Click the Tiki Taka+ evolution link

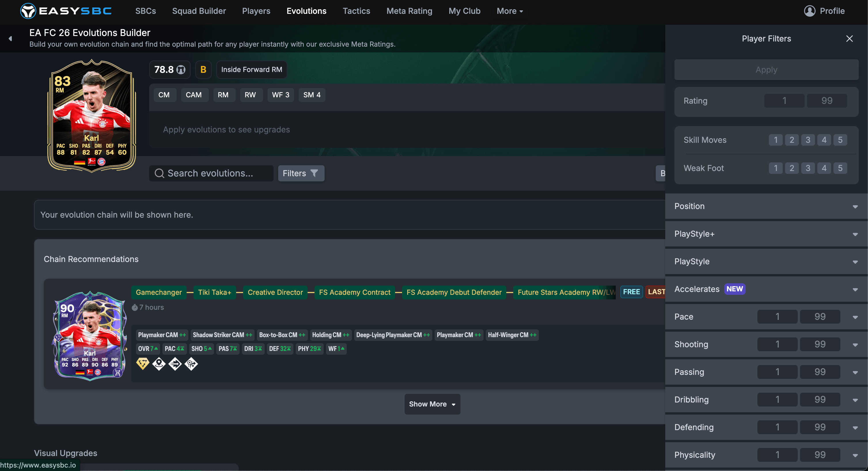click(x=214, y=292)
